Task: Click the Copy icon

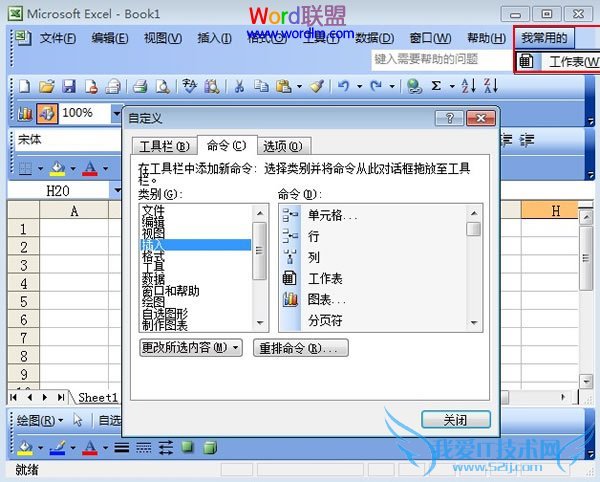Action: 261,86
